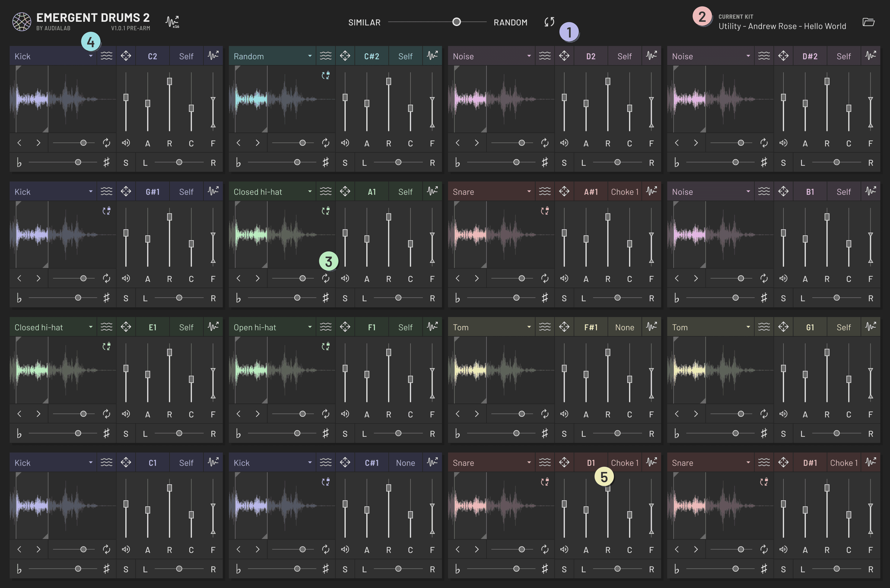Mute the Noise B1 pad speaker icon

(783, 278)
